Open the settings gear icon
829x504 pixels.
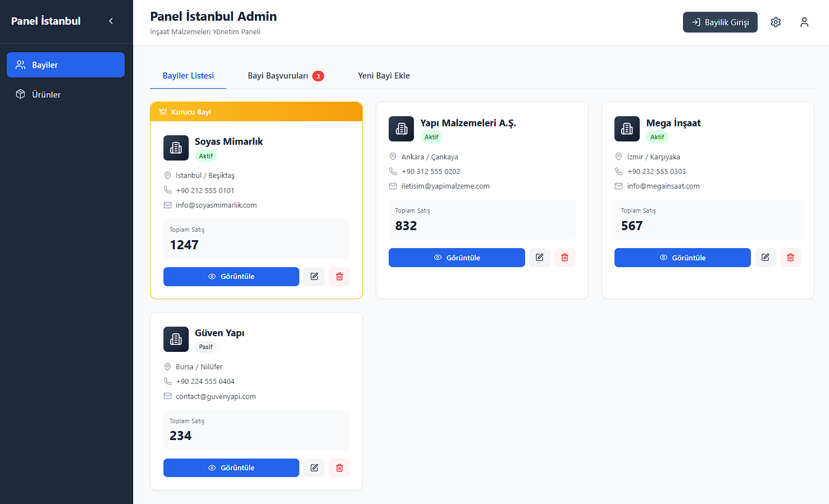(776, 22)
